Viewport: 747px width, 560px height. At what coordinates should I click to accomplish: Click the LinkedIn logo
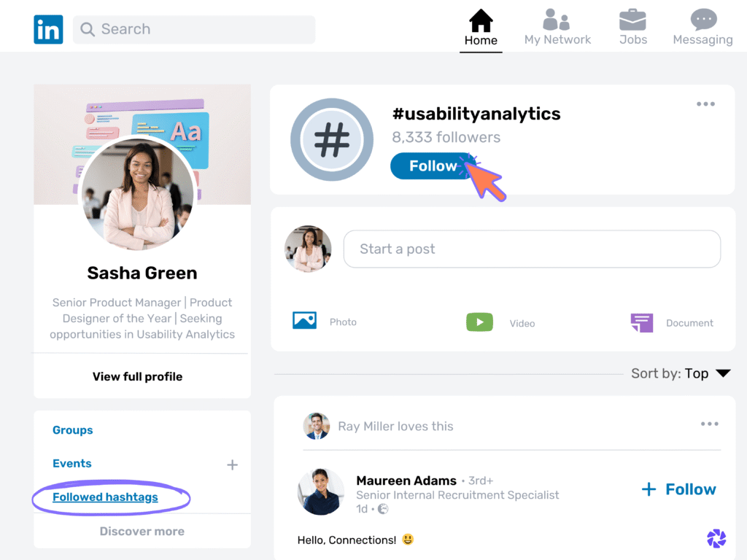point(48,29)
